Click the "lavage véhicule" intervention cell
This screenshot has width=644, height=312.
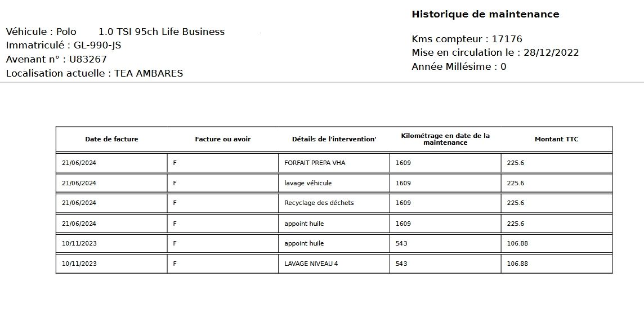tap(308, 183)
